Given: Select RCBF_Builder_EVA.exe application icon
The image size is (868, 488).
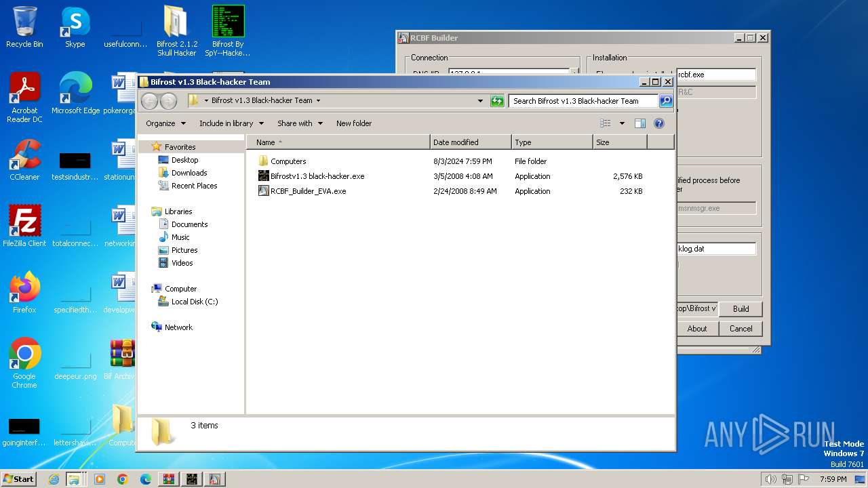Looking at the screenshot, I should 264,191.
